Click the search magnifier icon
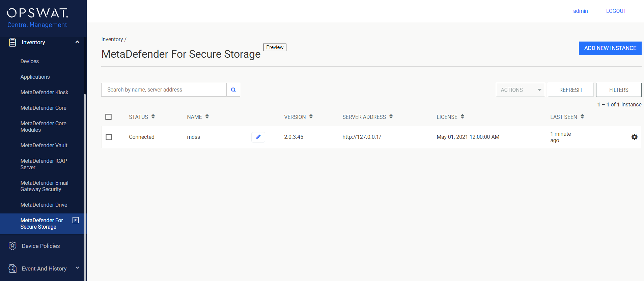Viewport: 644px width, 281px height. tap(233, 90)
